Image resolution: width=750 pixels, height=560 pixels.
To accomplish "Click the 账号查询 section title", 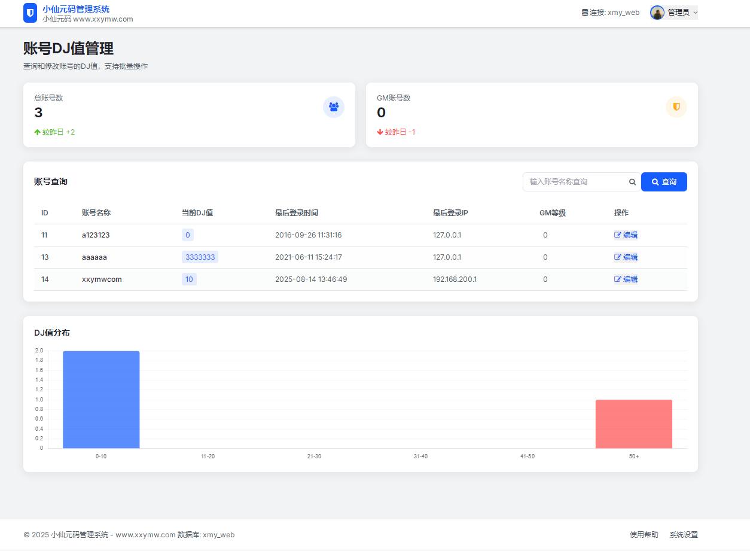I will 51,181.
